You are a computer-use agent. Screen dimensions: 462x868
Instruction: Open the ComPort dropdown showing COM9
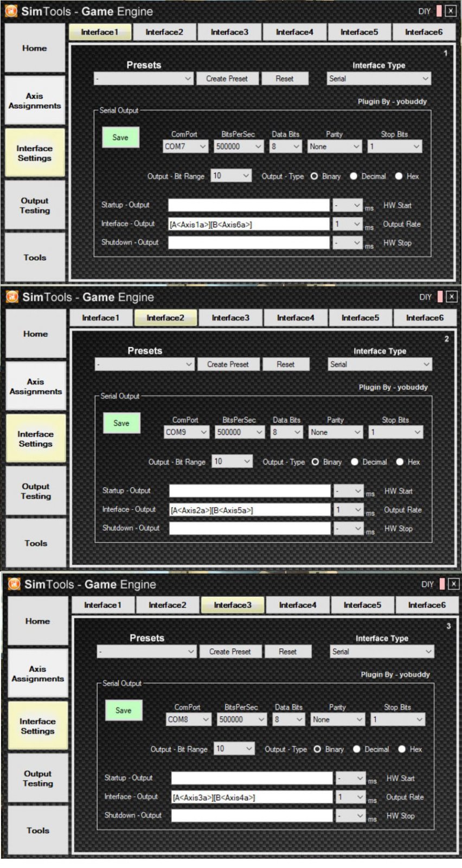187,432
